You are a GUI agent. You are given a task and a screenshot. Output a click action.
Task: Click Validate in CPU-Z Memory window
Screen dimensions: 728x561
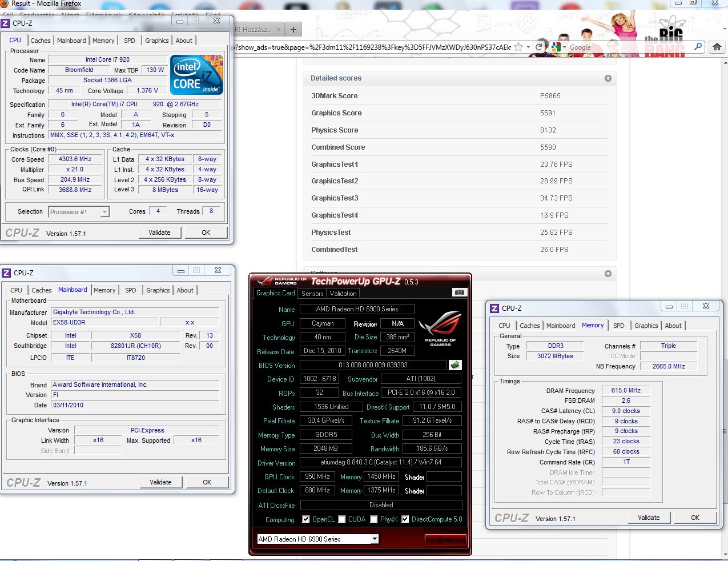click(649, 518)
